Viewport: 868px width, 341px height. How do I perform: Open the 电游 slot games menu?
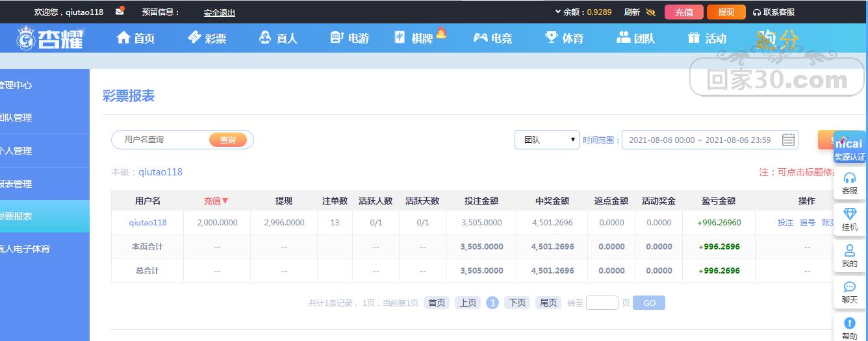click(x=350, y=38)
